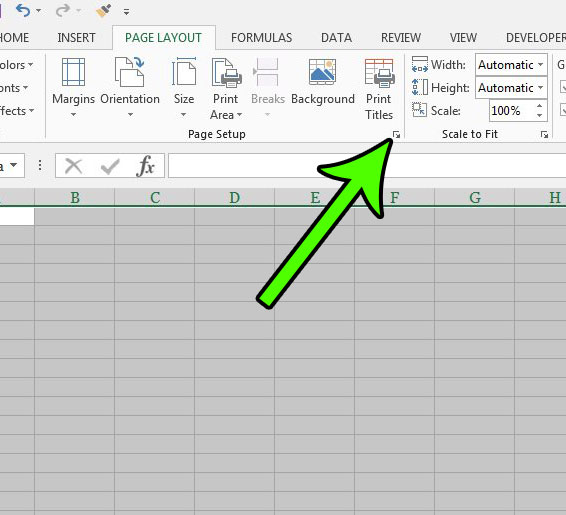Image resolution: width=566 pixels, height=515 pixels.
Task: Open the Scale to Fit dialog launcher
Action: click(544, 135)
